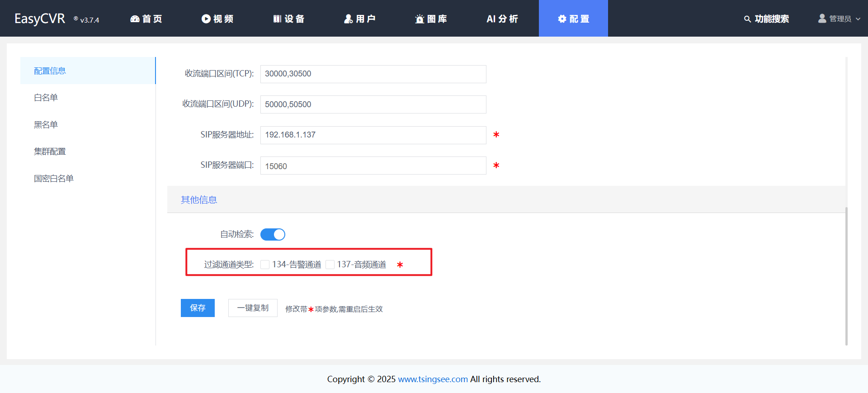Screen dimensions: 868x393
Task: Click the 一键复制 button
Action: click(x=253, y=308)
